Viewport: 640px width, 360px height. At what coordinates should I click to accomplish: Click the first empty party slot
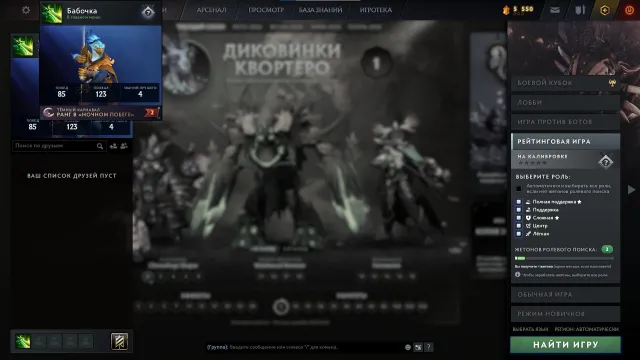tap(39, 341)
